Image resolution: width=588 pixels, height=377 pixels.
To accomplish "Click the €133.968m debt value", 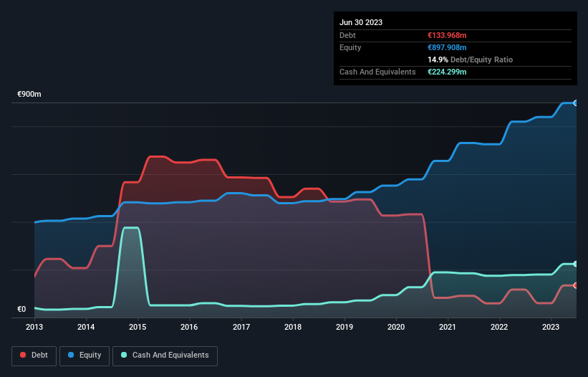I will 447,35.
